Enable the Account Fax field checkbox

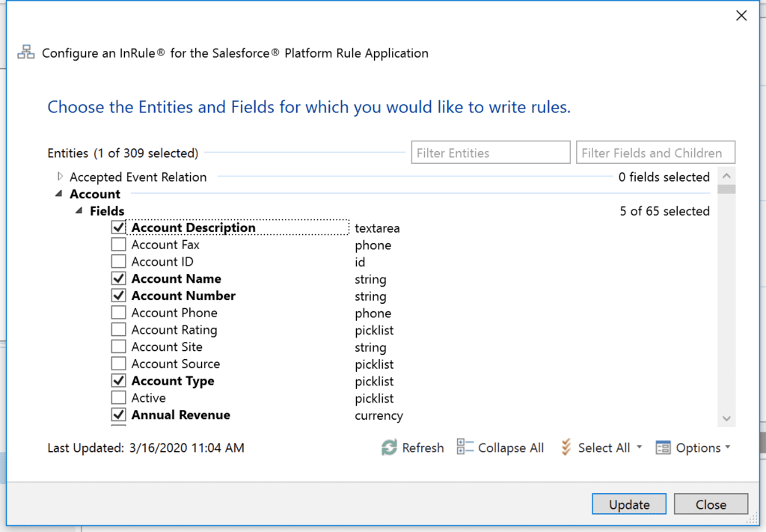tap(118, 245)
